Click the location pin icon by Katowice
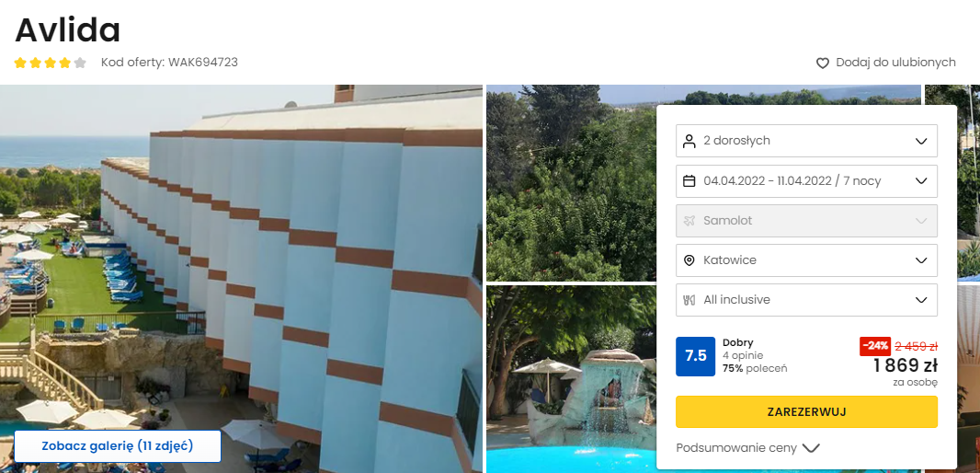This screenshot has width=980, height=473. pyautogui.click(x=689, y=260)
